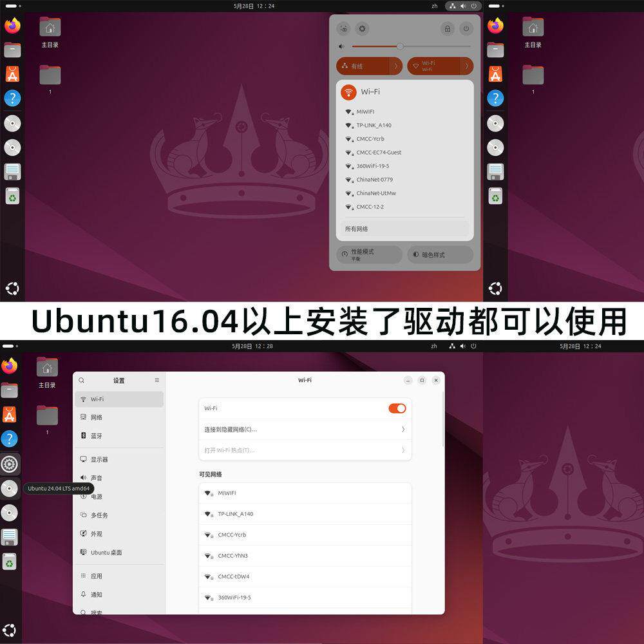This screenshot has height=644, width=644.
Task: Select Wi-Fi in the Settings sidebar
Action: click(119, 399)
